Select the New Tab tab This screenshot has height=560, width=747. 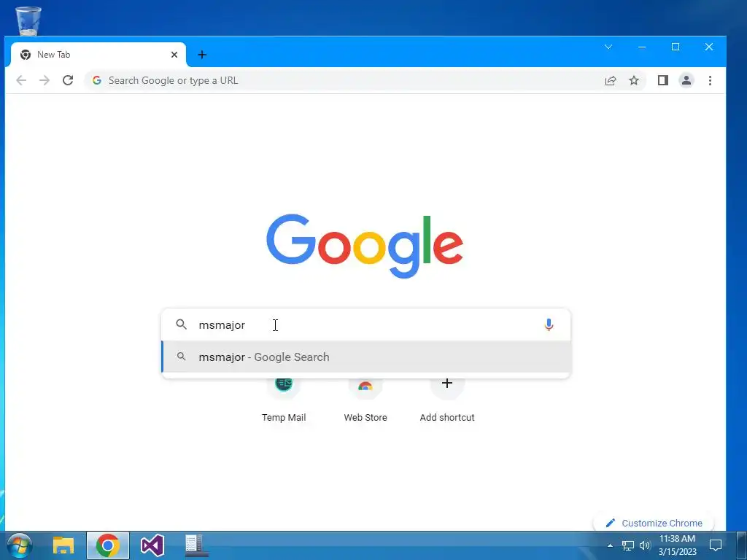(98, 55)
